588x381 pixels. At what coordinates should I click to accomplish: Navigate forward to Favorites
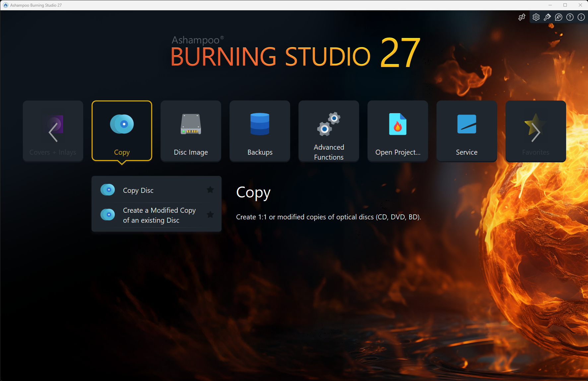tap(535, 131)
